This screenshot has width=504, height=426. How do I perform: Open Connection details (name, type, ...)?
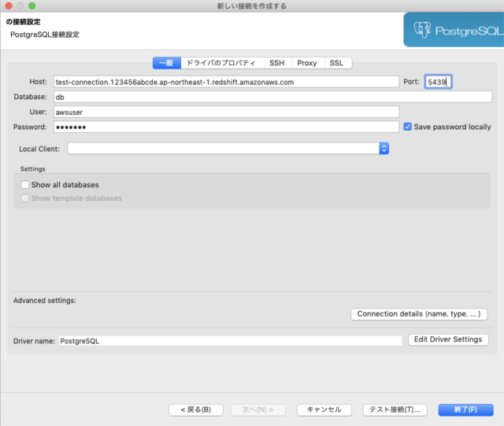(419, 314)
